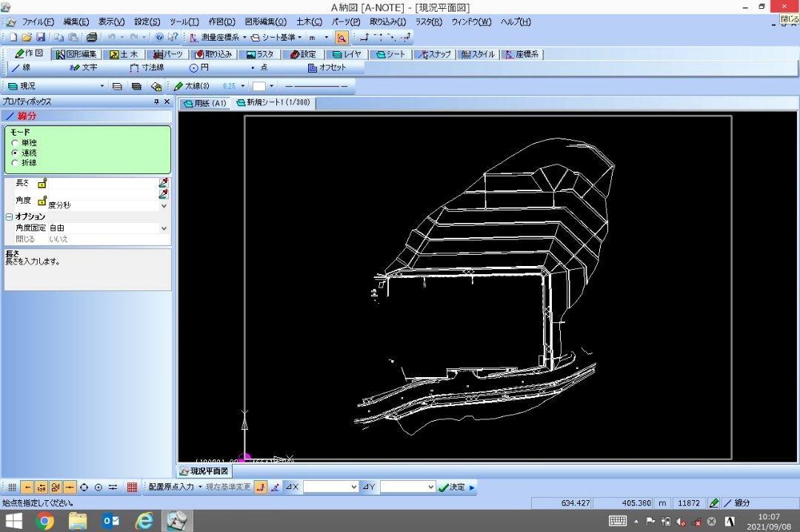Toggle the orange 529 numeric snap button
The height and width of the screenshot is (532, 800).
pyautogui.click(x=41, y=487)
